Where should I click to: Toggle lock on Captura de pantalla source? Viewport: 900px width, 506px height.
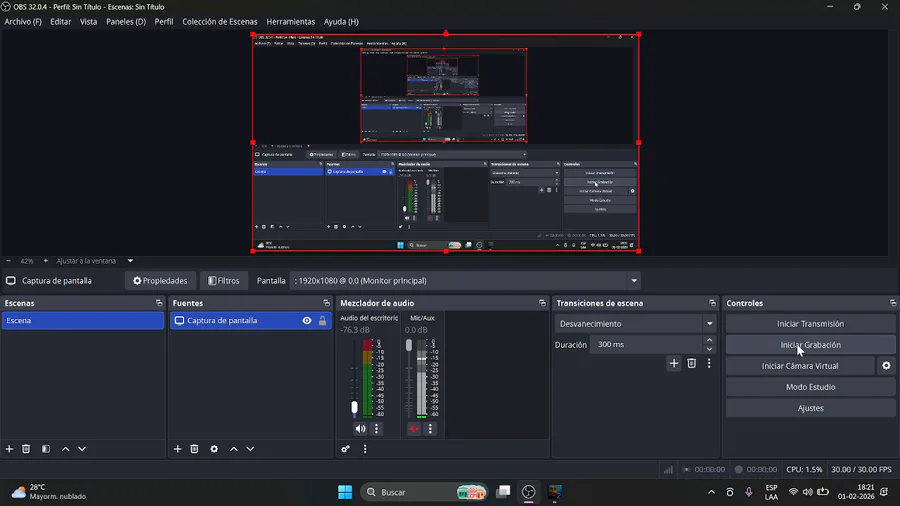coord(323,321)
